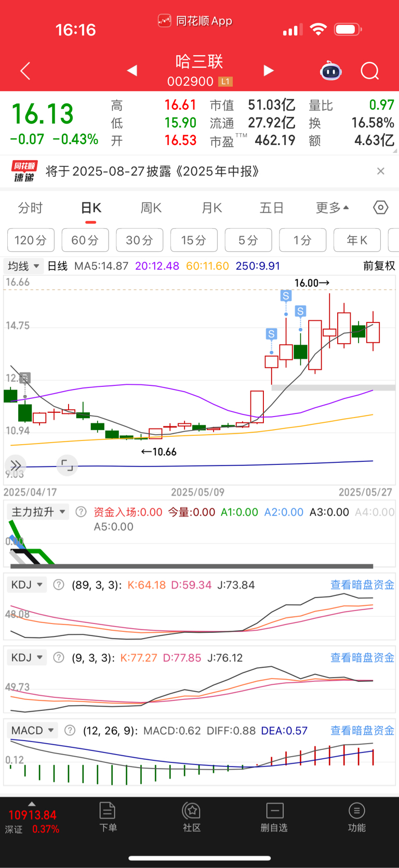Image resolution: width=399 pixels, height=868 pixels.
Task: Go to previous stock with left triangle
Action: pos(132,70)
